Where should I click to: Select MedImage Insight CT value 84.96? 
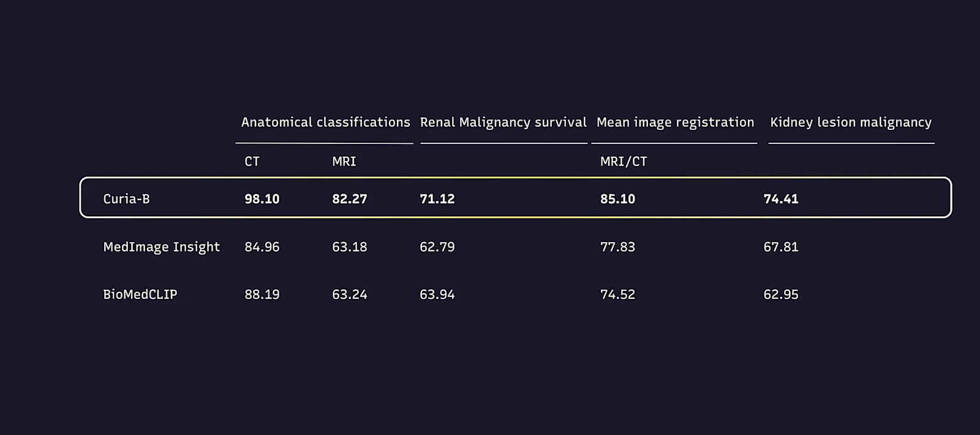[x=262, y=247]
